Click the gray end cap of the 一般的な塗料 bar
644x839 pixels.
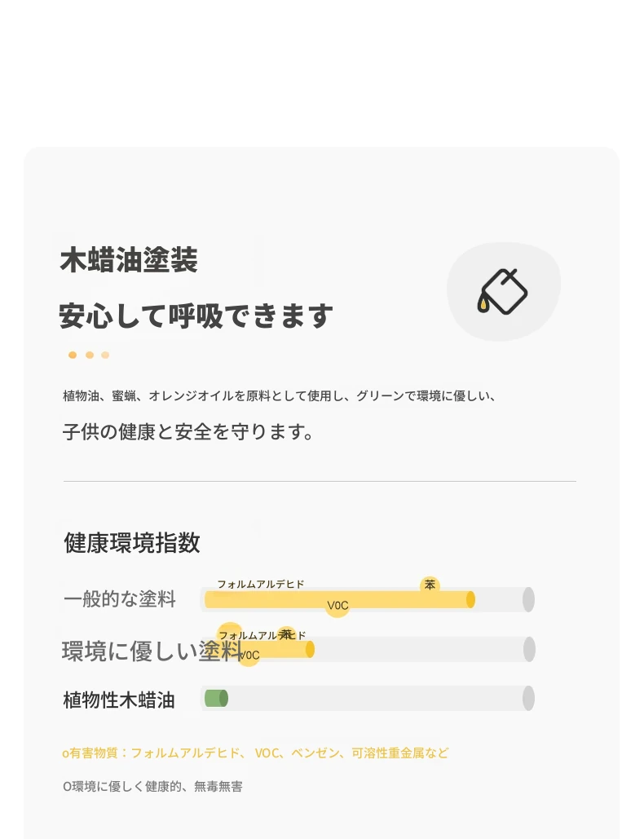click(x=528, y=599)
